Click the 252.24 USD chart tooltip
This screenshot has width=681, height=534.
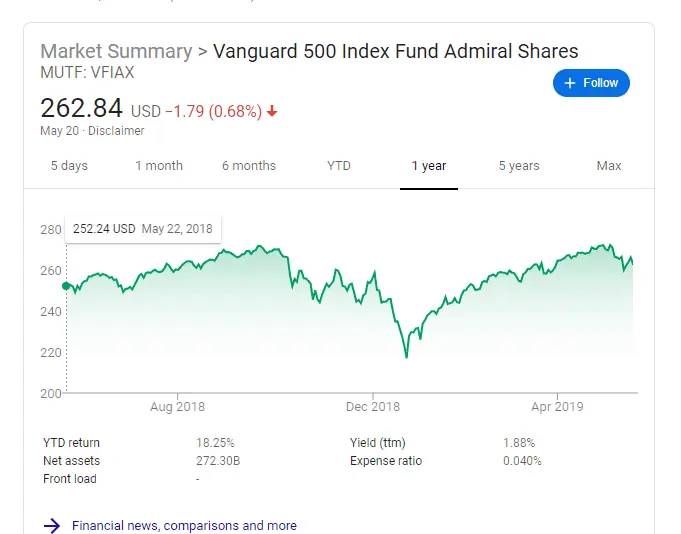tap(143, 229)
